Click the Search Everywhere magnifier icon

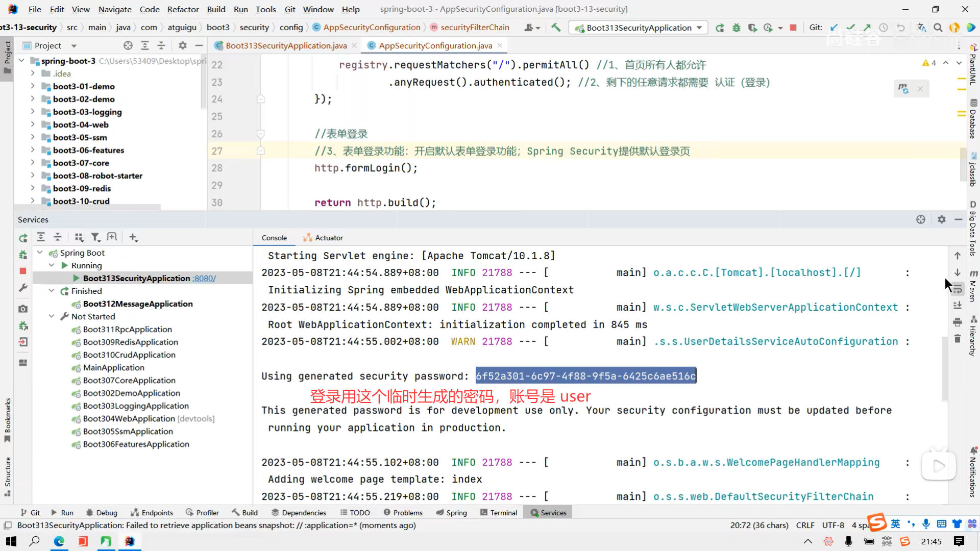pos(938,28)
